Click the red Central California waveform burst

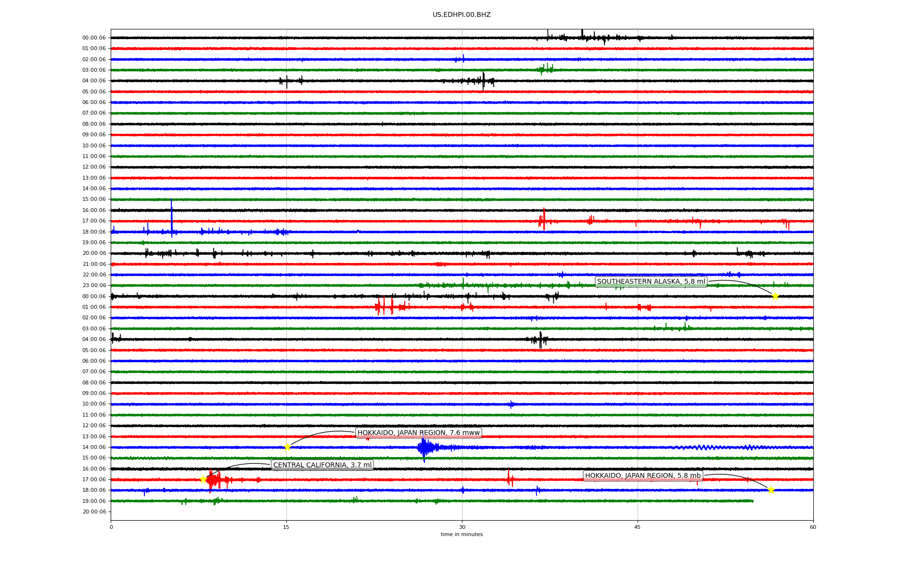(x=214, y=480)
